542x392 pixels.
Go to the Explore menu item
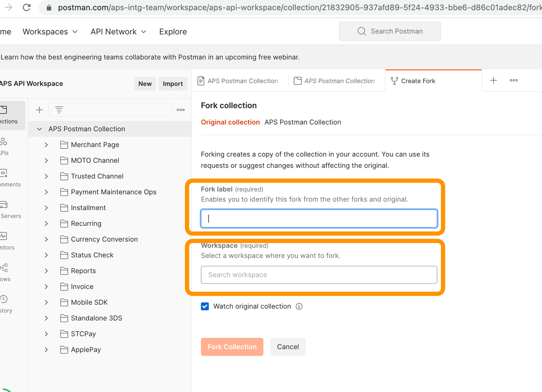[173, 32]
